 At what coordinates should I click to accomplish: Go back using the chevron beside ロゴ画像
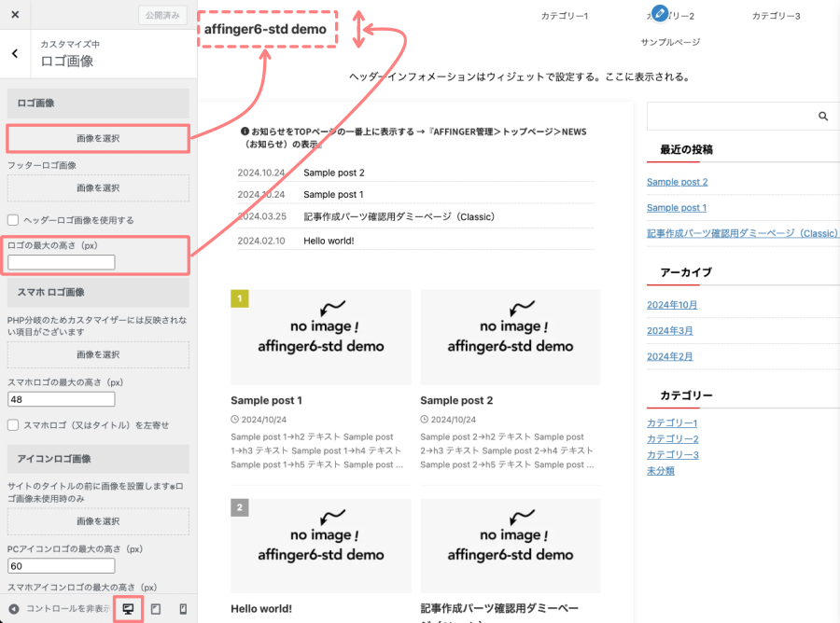click(14, 53)
